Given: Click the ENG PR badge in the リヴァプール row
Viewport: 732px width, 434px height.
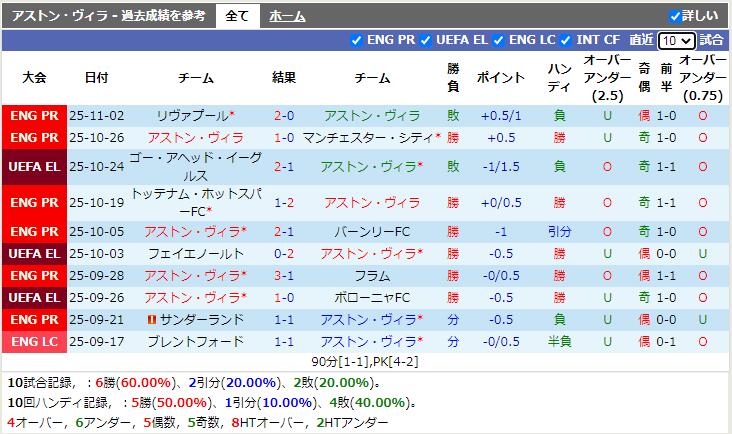Looking at the screenshot, I should (34, 115).
